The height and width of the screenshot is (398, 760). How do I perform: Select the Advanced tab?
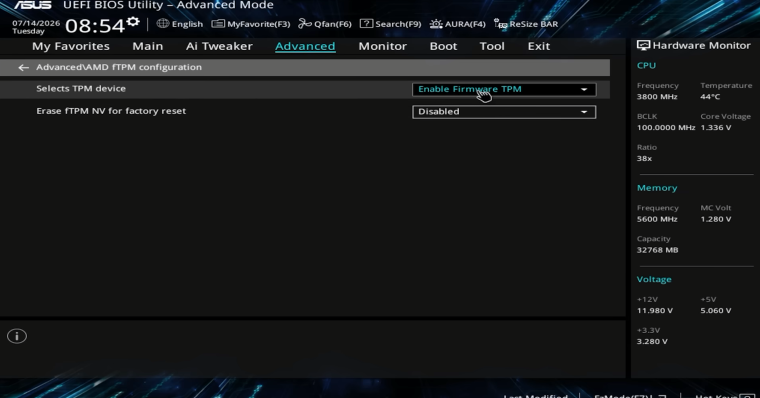point(305,46)
